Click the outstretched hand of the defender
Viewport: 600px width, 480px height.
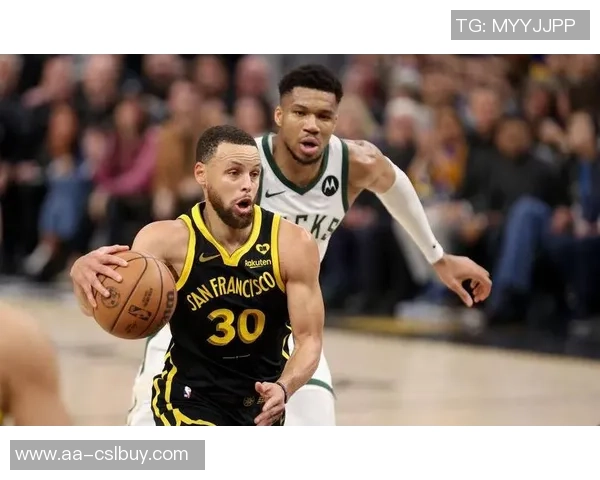463,281
